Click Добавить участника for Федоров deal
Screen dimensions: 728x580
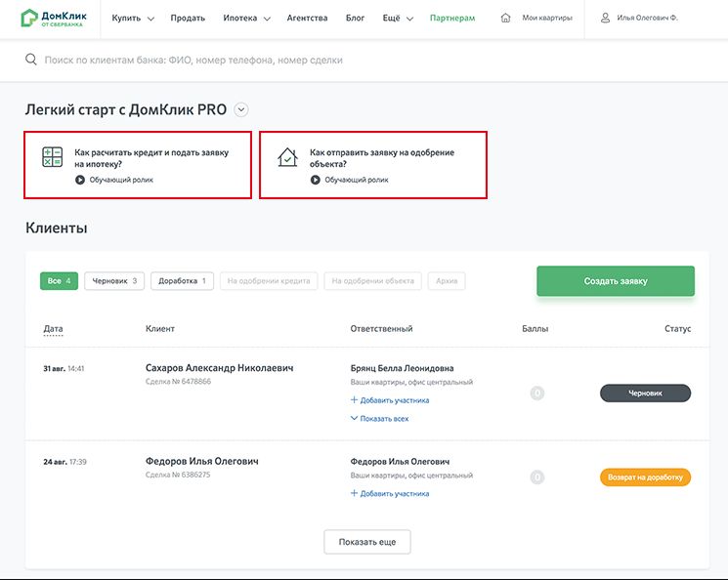pyautogui.click(x=390, y=493)
